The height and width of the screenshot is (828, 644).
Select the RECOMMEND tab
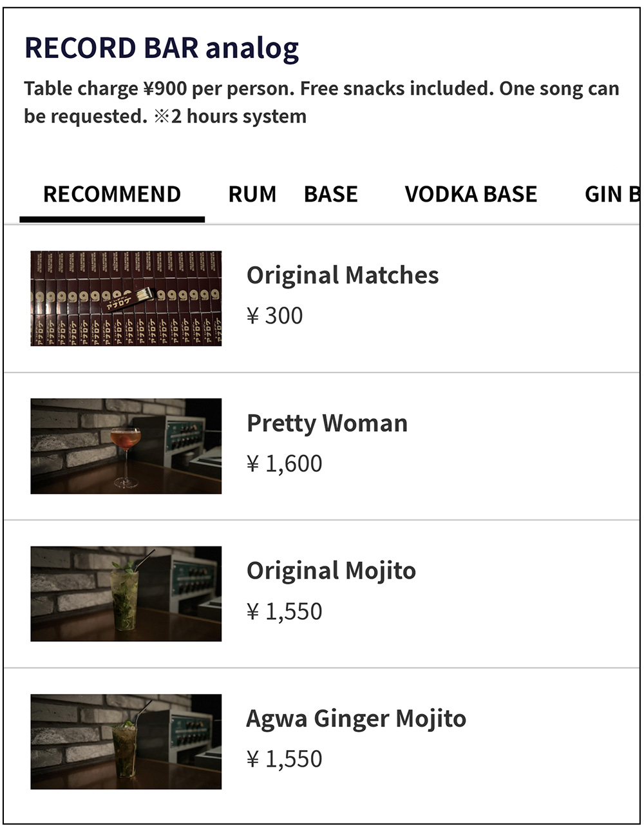click(x=112, y=194)
